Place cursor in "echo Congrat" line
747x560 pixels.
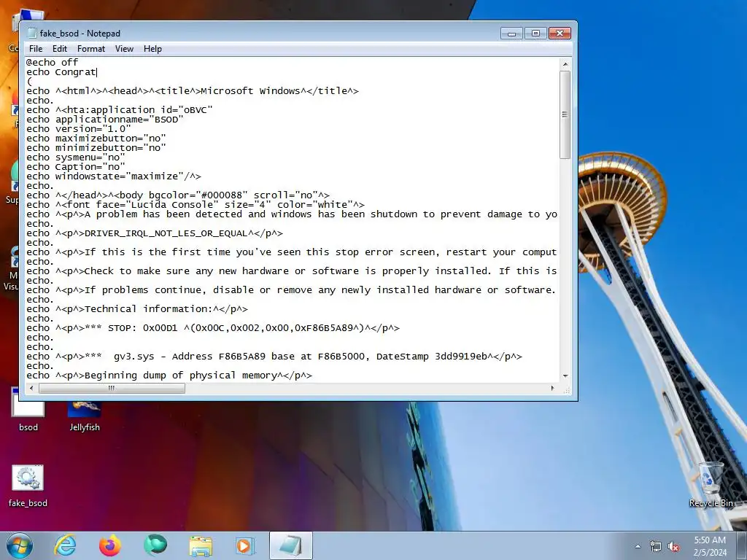pyautogui.click(x=61, y=72)
